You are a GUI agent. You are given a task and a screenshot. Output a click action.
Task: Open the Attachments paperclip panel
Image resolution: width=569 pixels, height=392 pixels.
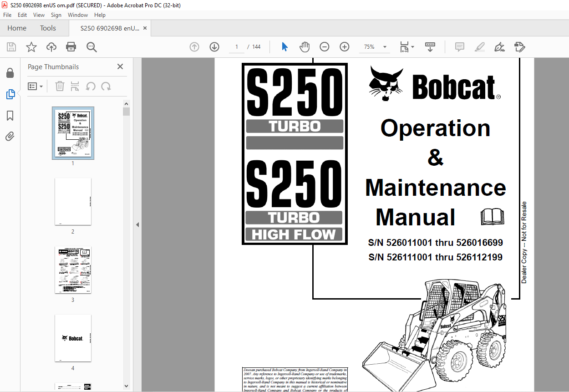(x=10, y=136)
